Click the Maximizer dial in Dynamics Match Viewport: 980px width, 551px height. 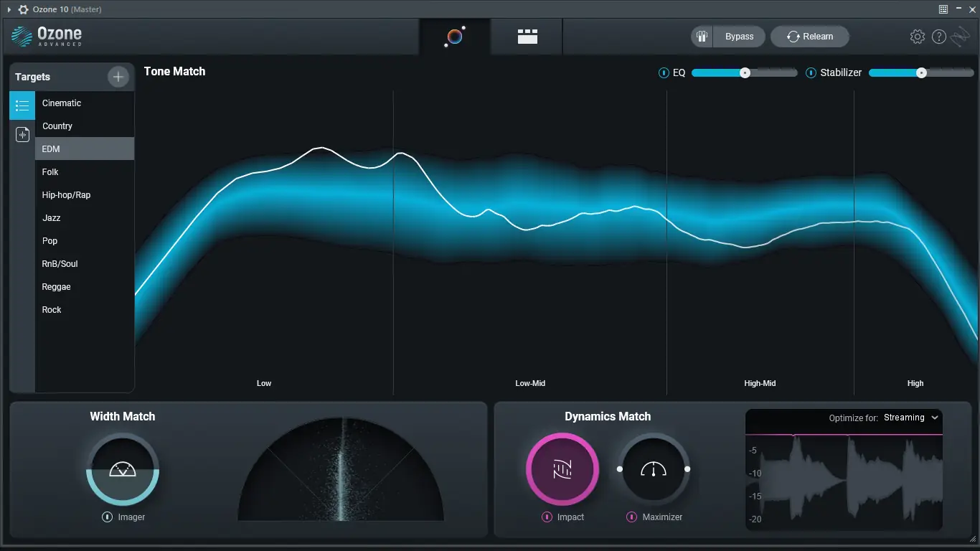coord(654,470)
